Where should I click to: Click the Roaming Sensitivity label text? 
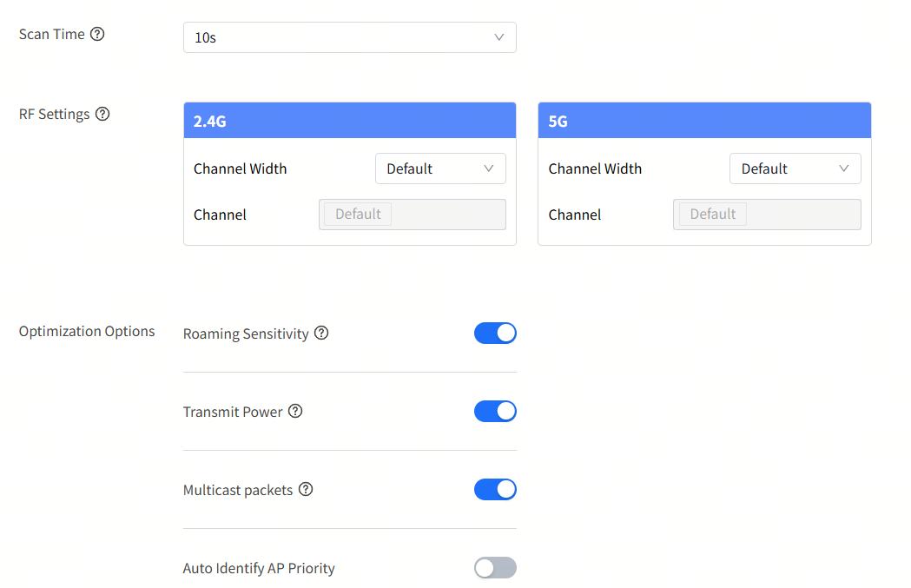tap(246, 334)
